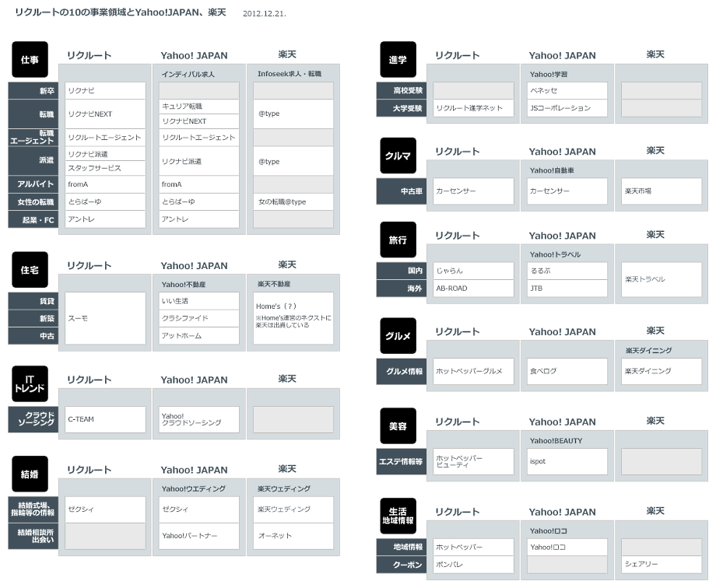Click the クラウドソーシング row label
716x588 pixels.
pyautogui.click(x=33, y=419)
